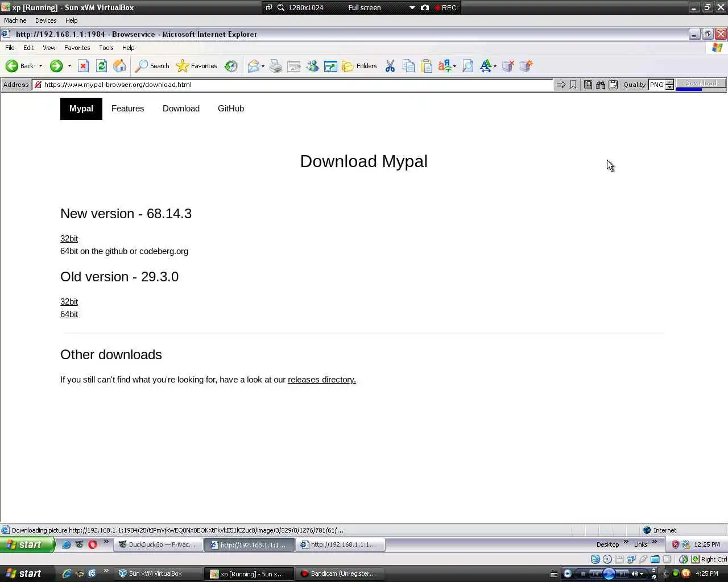Click the VirtualBox hard disk status icon
The width and height of the screenshot is (728, 582).
[x=595, y=559]
